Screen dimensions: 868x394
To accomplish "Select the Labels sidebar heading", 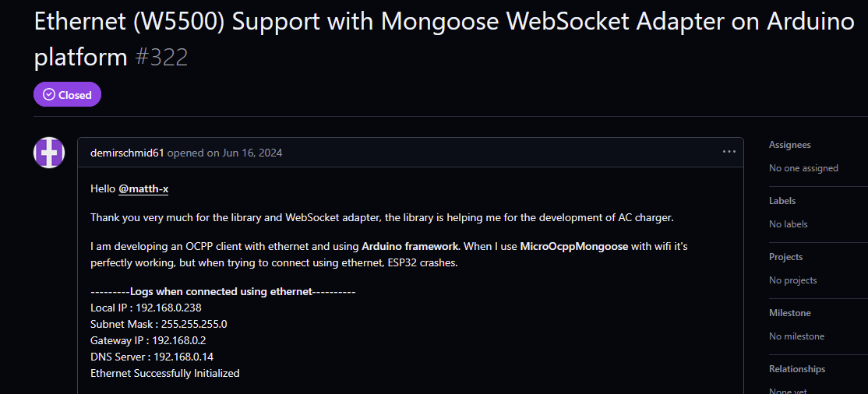I will click(x=782, y=201).
